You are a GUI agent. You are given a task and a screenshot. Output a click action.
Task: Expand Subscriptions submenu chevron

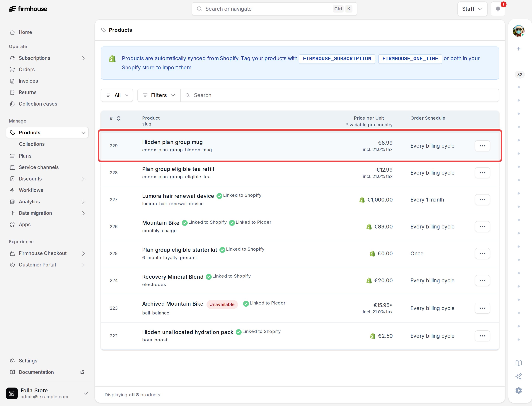(x=83, y=58)
